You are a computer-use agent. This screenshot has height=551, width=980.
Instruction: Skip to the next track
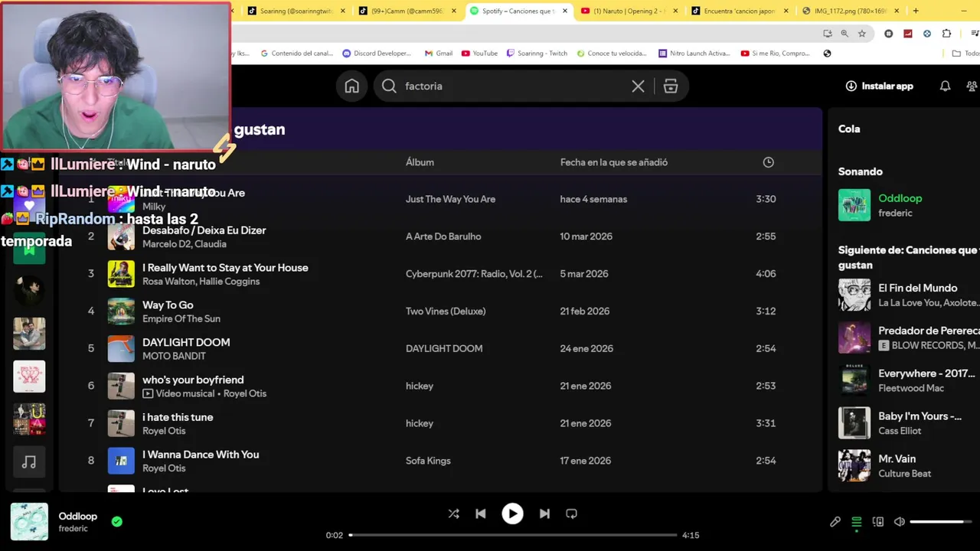544,514
